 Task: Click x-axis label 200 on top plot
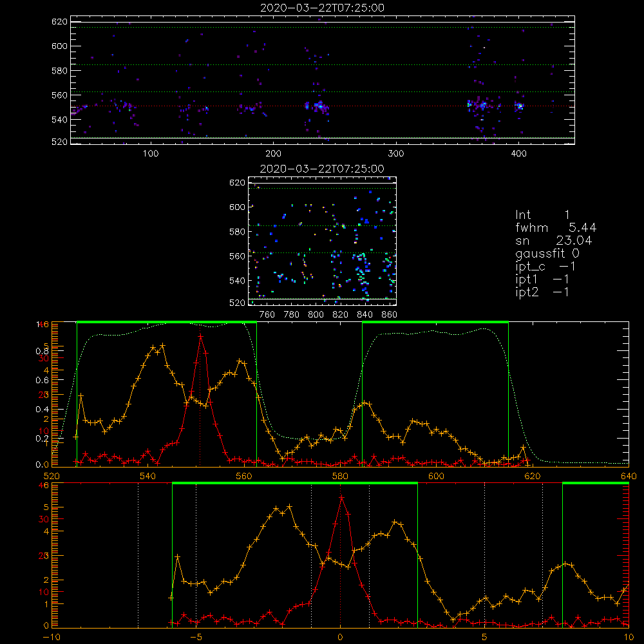(x=273, y=154)
